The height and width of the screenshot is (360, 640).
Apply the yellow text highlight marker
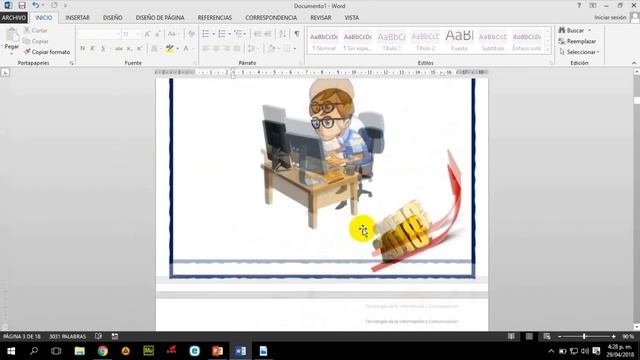pyautogui.click(x=169, y=49)
